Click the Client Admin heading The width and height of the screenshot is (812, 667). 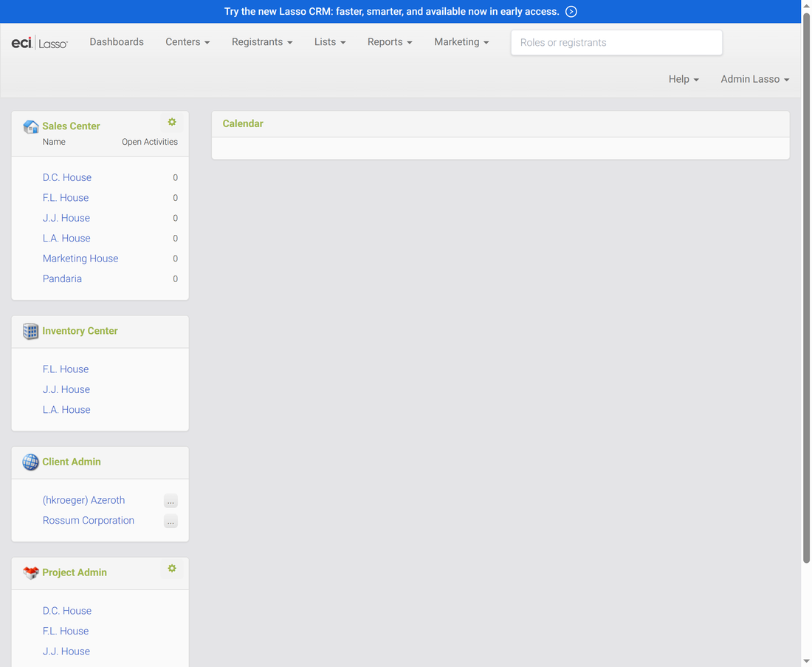point(72,462)
